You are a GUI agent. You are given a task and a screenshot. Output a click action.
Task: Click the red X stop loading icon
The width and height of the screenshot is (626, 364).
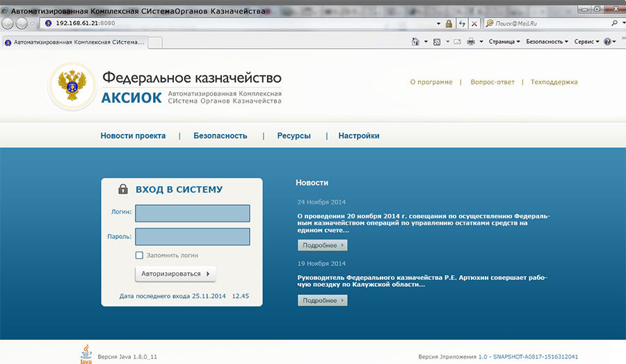(x=474, y=24)
